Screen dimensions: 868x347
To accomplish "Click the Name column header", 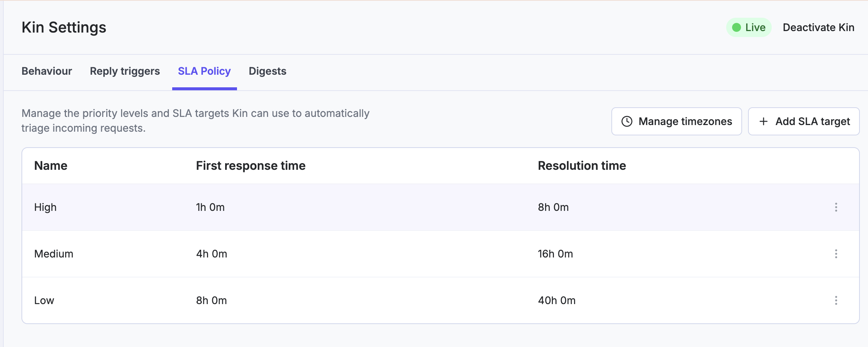I will (x=51, y=166).
